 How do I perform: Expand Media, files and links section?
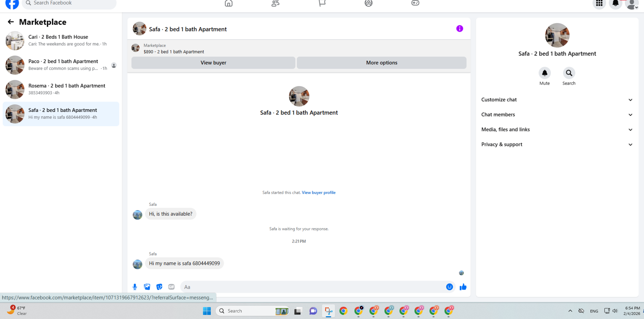pyautogui.click(x=557, y=130)
